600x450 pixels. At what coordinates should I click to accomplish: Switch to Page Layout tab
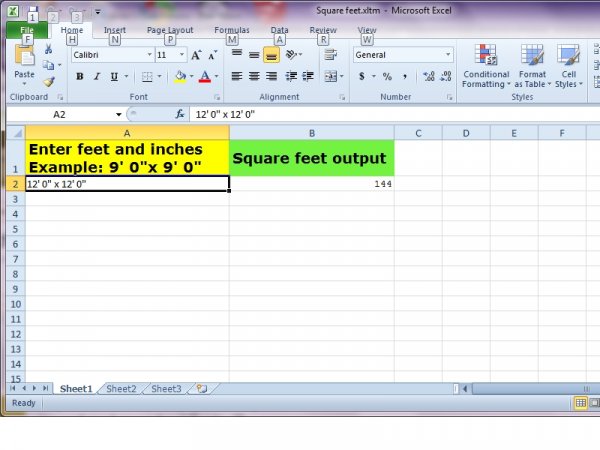(170, 30)
